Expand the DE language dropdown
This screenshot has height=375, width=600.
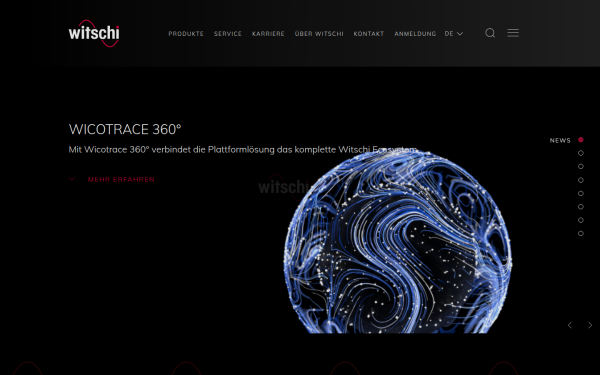(454, 34)
